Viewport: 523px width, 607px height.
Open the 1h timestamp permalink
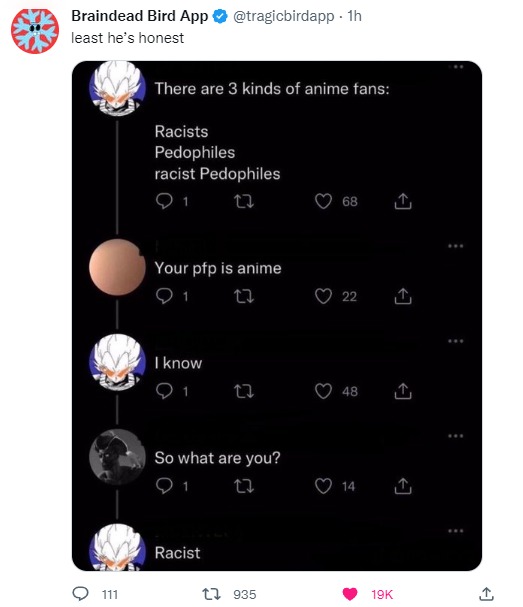point(354,16)
